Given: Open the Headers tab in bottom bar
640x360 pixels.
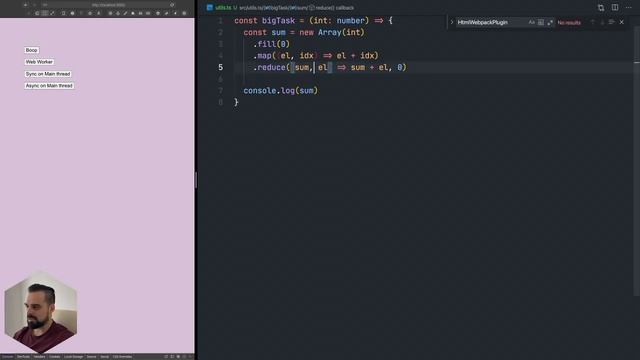Looking at the screenshot, I should pyautogui.click(x=39, y=357).
